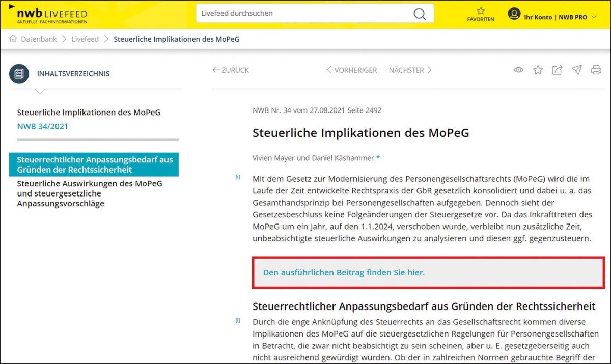This screenshot has height=364, width=611.
Task: Go to the NÄCHSTER article
Action: [410, 70]
